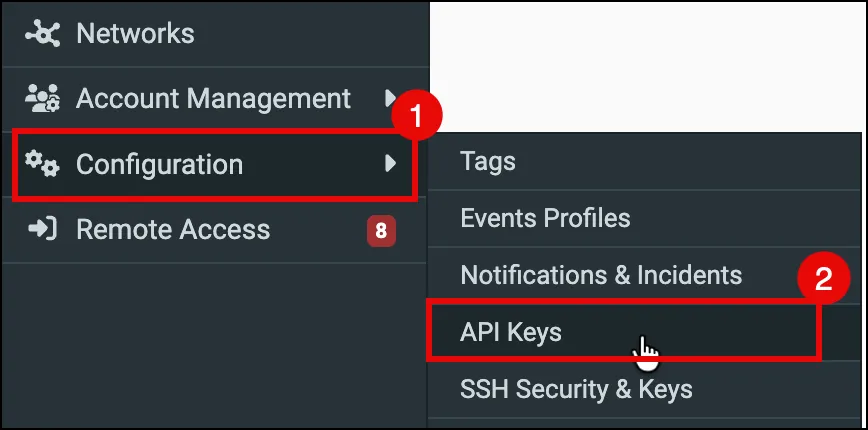Viewport: 868px width, 430px height.
Task: Click the Account Management users icon
Action: click(x=43, y=98)
